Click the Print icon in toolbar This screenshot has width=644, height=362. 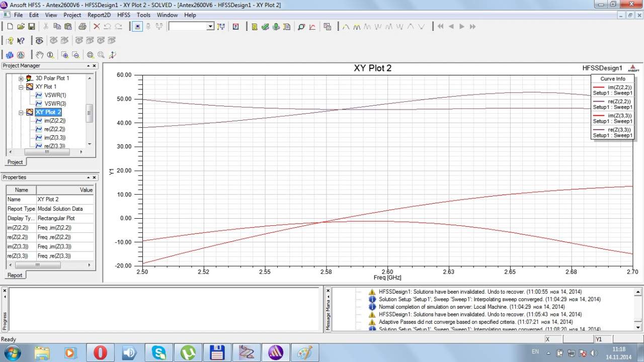pyautogui.click(x=83, y=27)
